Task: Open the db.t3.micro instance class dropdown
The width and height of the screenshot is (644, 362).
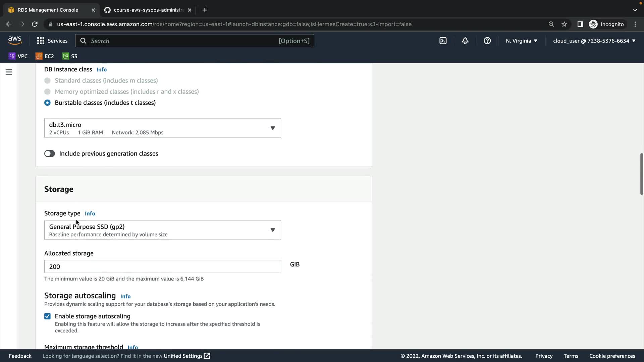Action: [x=162, y=128]
